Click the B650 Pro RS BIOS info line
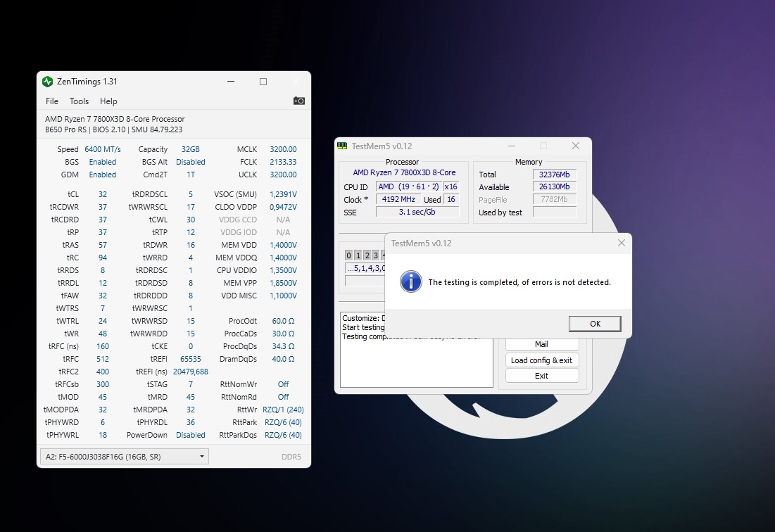The image size is (775, 532). click(x=113, y=130)
